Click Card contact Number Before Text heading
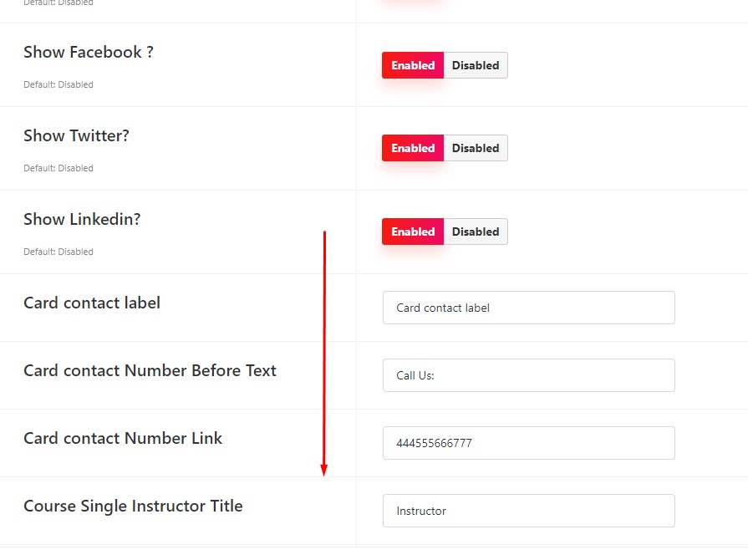 pyautogui.click(x=150, y=370)
